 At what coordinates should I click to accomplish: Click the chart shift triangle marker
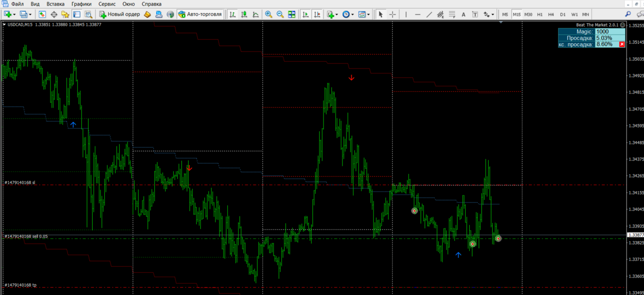click(x=501, y=22)
